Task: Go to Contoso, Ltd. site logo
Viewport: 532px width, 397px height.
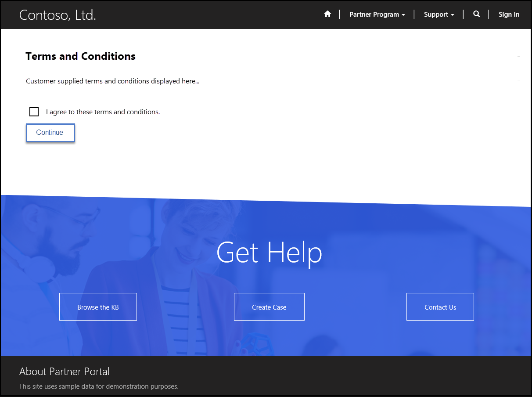Action: [x=58, y=15]
